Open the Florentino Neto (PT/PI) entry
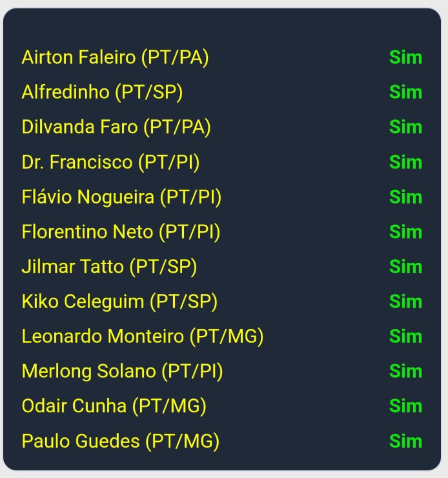 pyautogui.click(x=121, y=232)
